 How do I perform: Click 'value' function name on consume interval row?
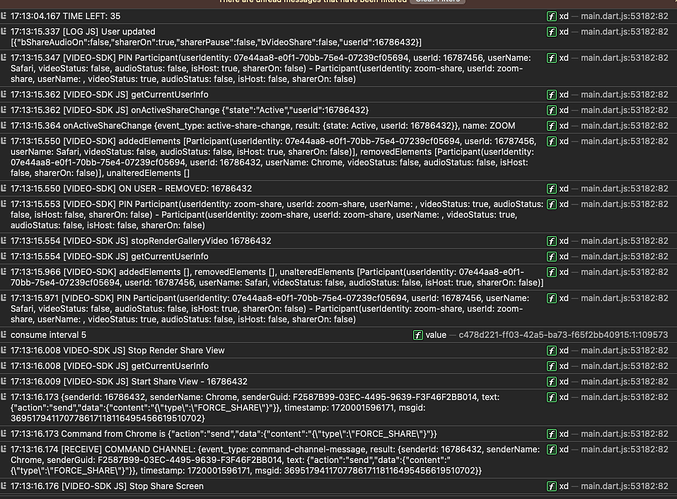coord(436,335)
